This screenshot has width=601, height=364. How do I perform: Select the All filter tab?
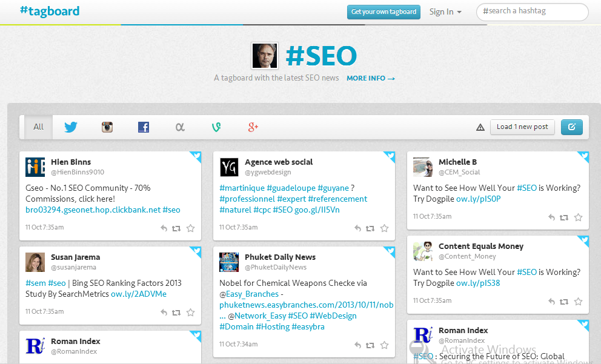(38, 127)
